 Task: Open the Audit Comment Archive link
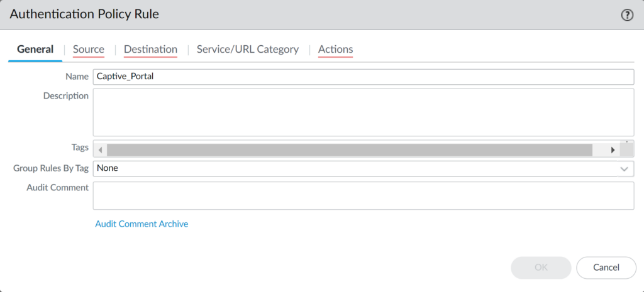[x=142, y=224]
